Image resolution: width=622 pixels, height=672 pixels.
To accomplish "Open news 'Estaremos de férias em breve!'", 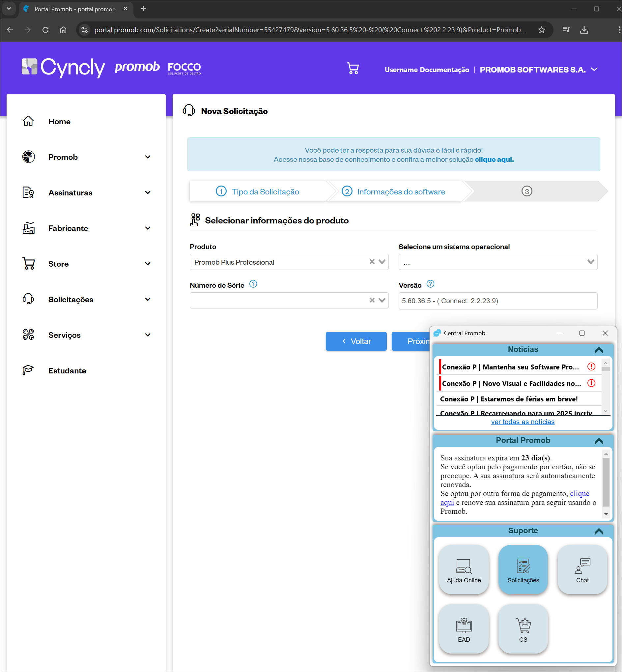I will (x=509, y=399).
